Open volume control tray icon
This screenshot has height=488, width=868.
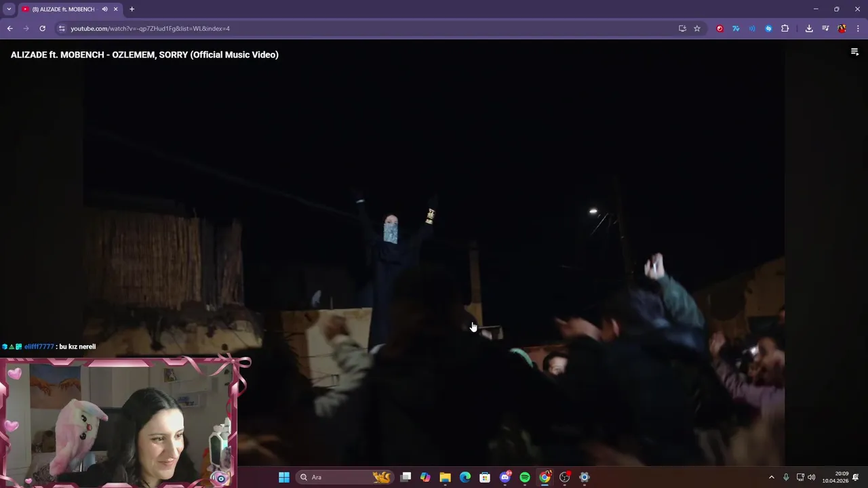click(x=812, y=477)
